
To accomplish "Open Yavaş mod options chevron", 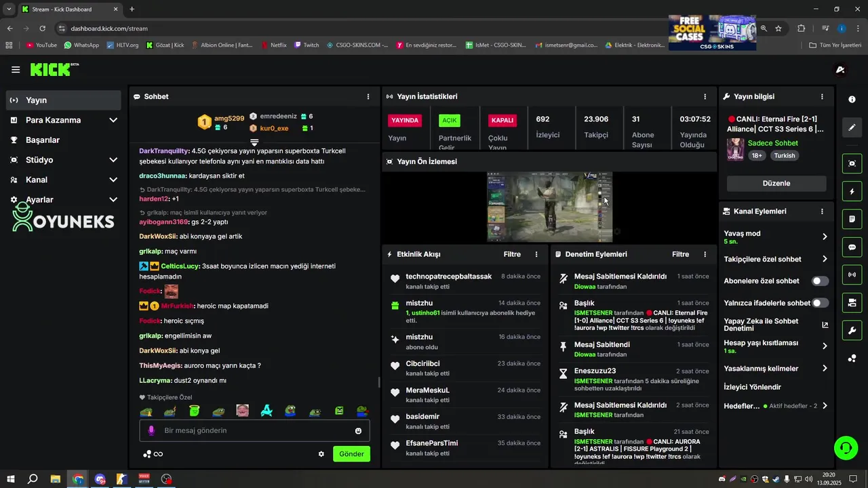I will [825, 237].
